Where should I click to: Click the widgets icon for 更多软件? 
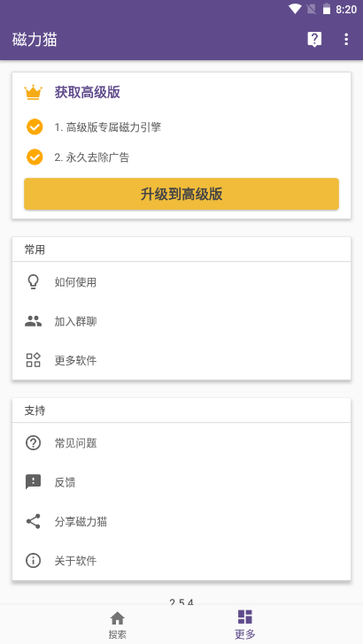(33, 360)
